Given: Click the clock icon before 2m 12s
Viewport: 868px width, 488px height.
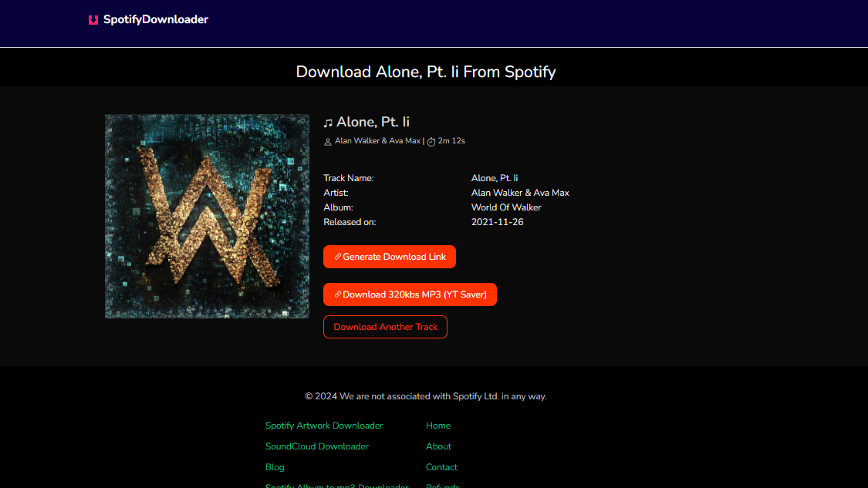Looking at the screenshot, I should coord(431,142).
